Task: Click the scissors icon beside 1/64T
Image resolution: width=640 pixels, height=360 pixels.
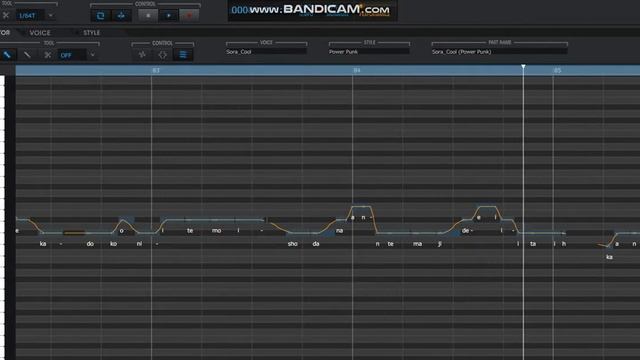Action: click(x=6, y=16)
